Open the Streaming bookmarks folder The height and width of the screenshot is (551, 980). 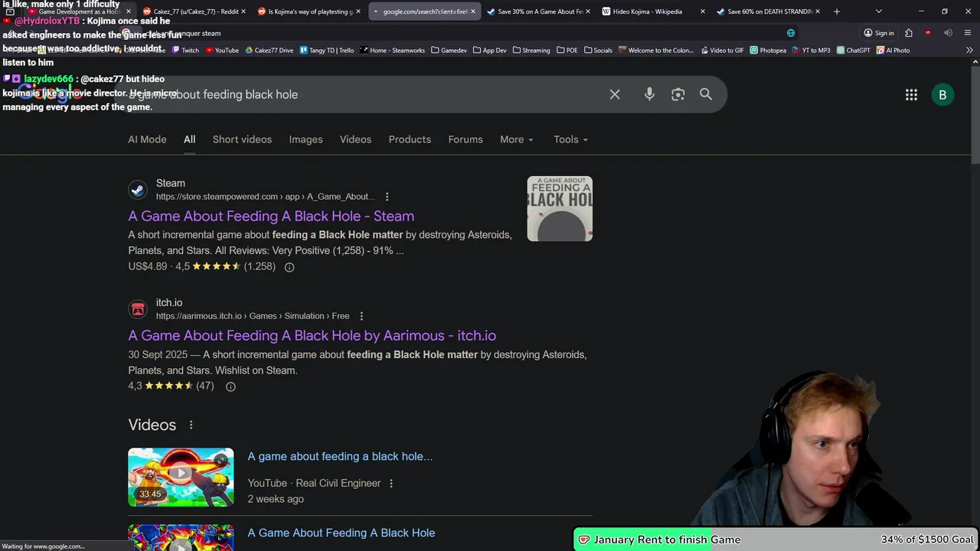[531, 51]
